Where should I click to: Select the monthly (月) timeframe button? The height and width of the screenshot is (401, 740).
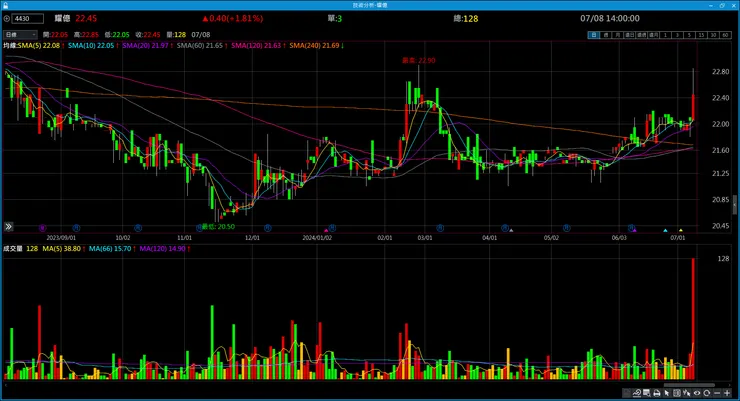click(x=617, y=35)
